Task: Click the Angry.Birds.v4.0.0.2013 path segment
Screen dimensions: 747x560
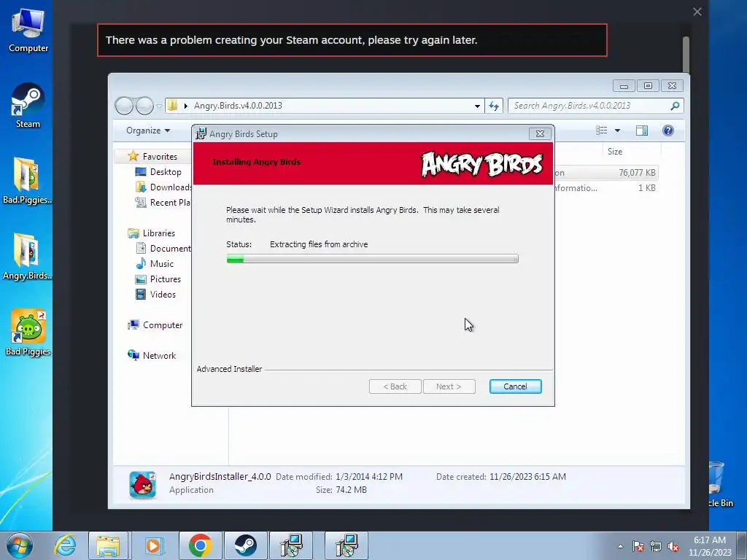Action: coord(238,106)
